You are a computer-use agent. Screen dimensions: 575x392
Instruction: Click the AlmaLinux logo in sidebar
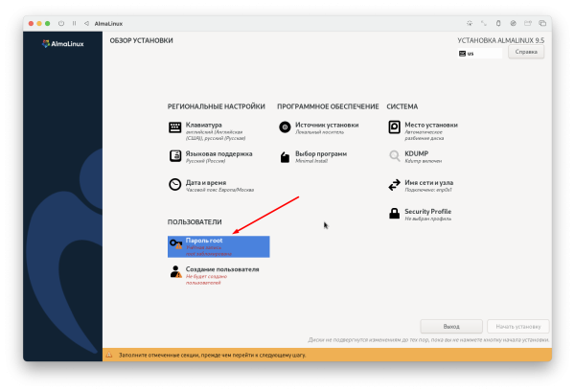tap(62, 44)
